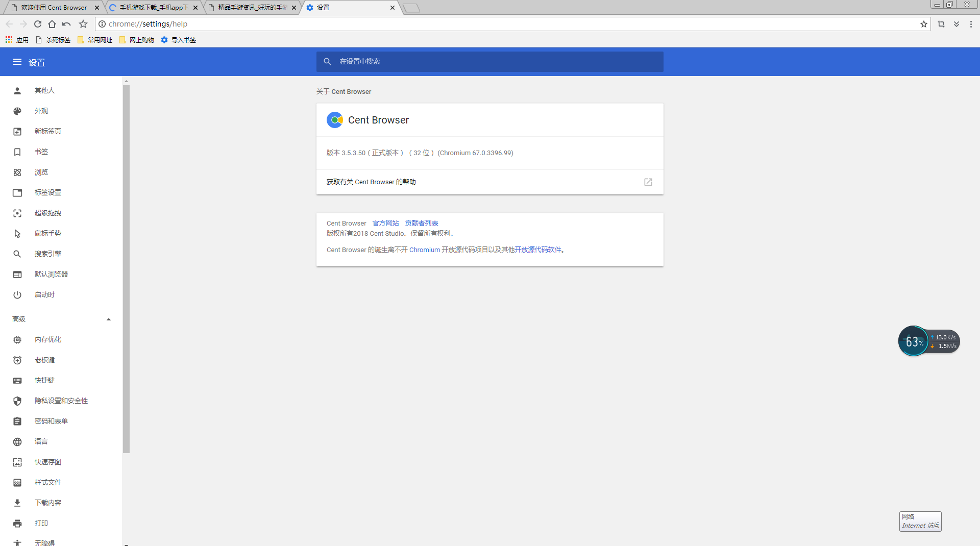
Task: Click the 默认浏览器 icon in sidebar
Action: (17, 274)
